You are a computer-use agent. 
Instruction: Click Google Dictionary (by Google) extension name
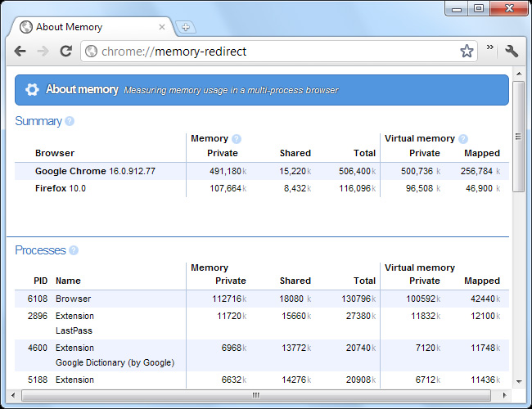point(115,363)
